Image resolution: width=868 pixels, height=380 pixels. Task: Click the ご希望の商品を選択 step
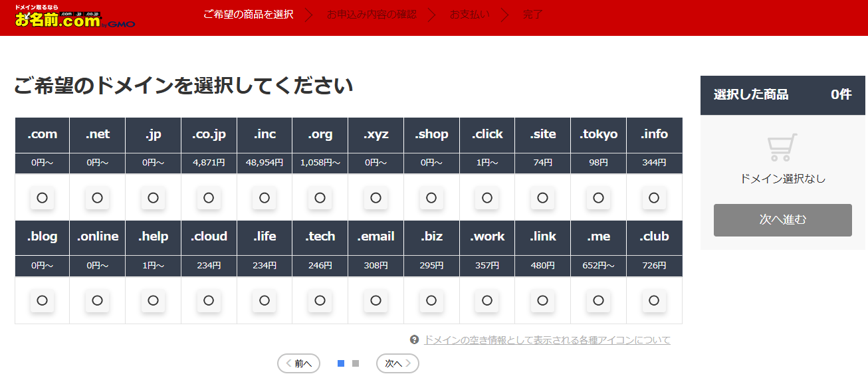[248, 14]
